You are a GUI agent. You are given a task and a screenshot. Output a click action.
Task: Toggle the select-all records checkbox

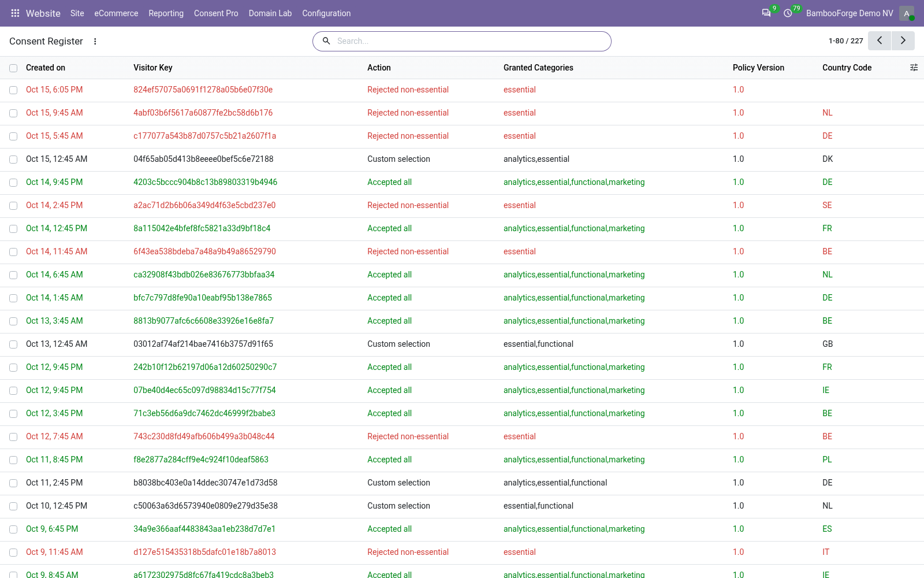click(x=13, y=68)
